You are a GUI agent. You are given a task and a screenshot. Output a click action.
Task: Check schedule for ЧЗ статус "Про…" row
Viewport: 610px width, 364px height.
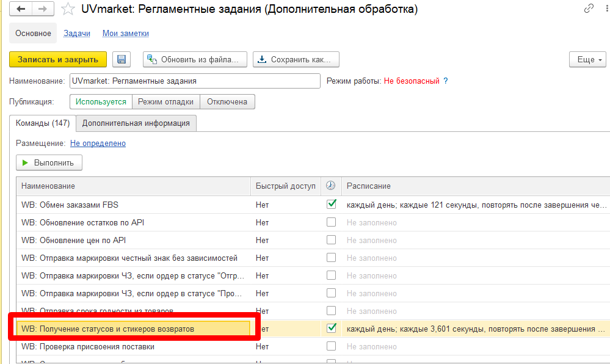click(331, 293)
